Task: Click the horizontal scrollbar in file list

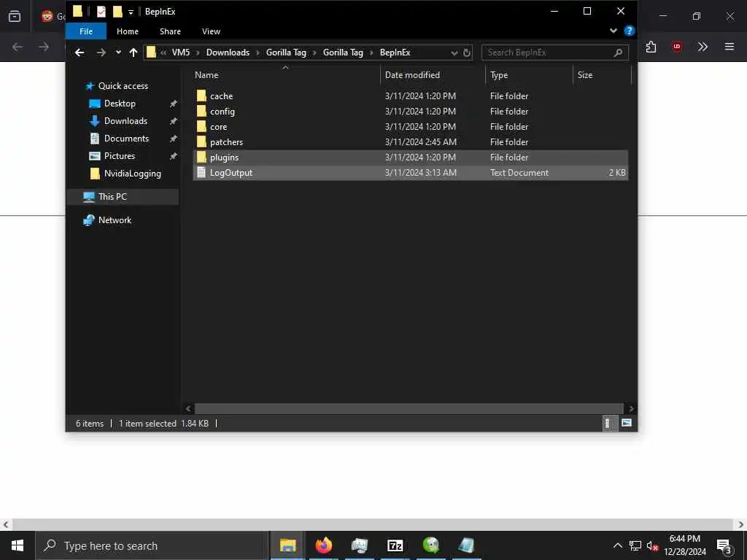Action: tap(409, 408)
